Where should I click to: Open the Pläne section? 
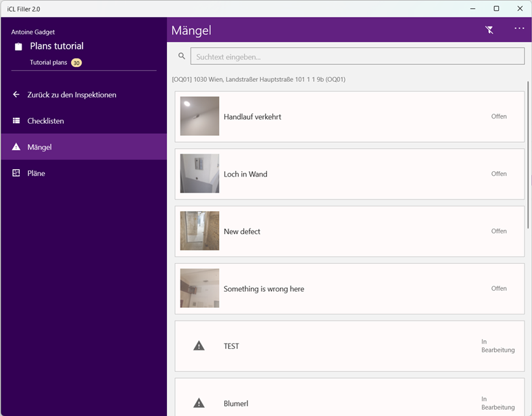[84, 173]
